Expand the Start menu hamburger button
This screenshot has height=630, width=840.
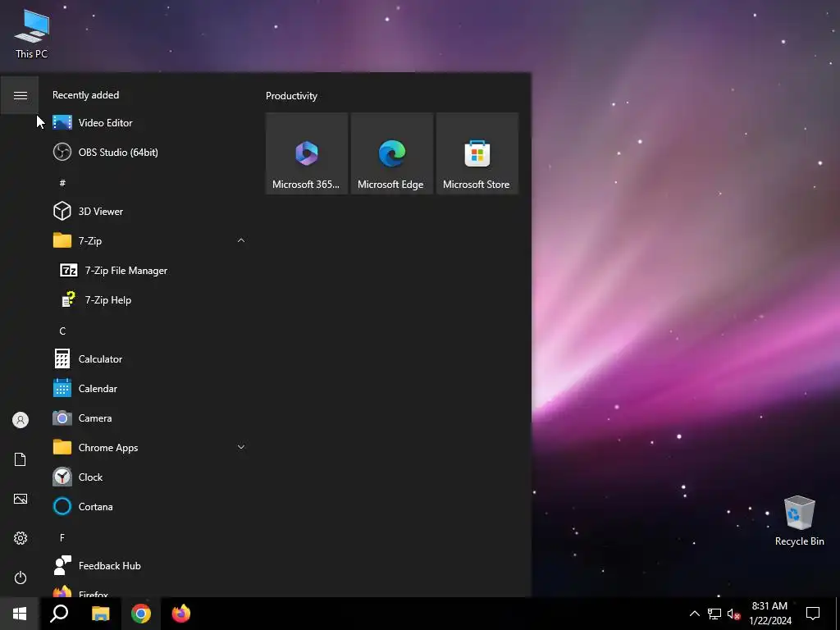[x=20, y=95]
